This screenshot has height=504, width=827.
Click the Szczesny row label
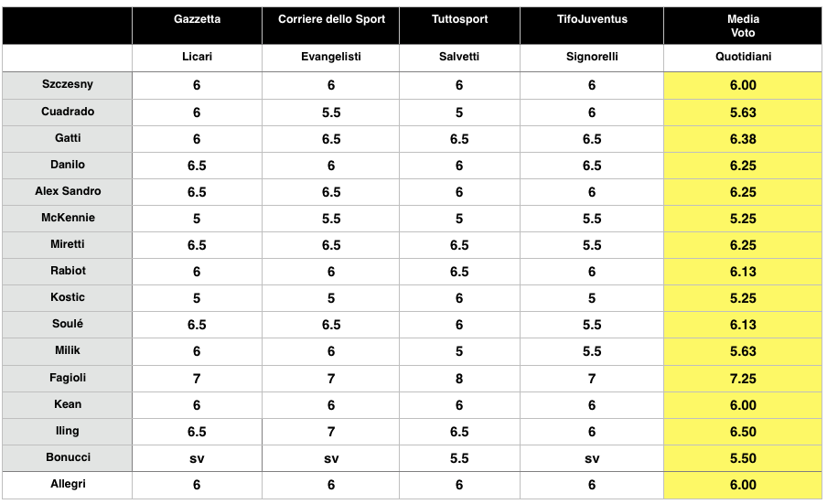click(x=68, y=85)
